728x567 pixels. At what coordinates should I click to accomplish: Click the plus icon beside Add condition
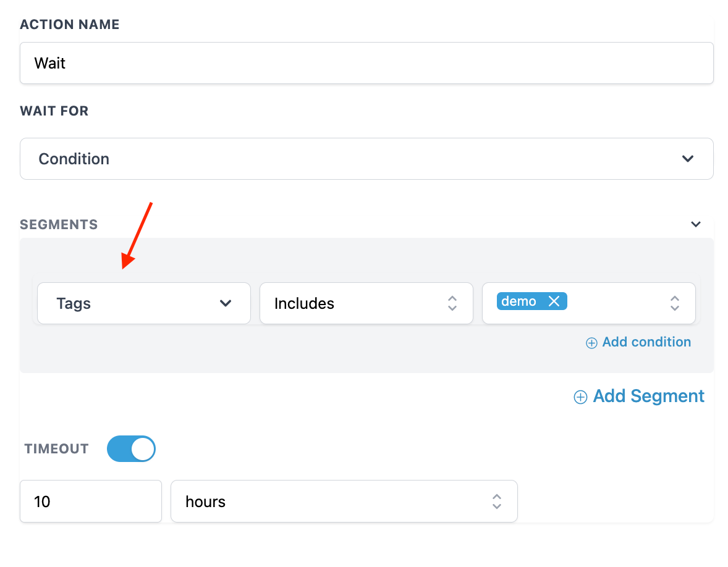[x=591, y=343]
